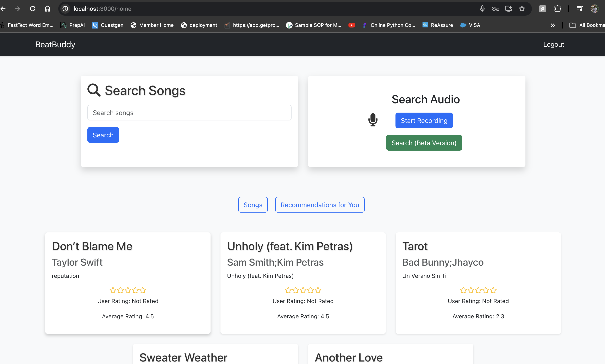Go to browser home icon
This screenshot has width=605, height=364.
pyautogui.click(x=47, y=9)
